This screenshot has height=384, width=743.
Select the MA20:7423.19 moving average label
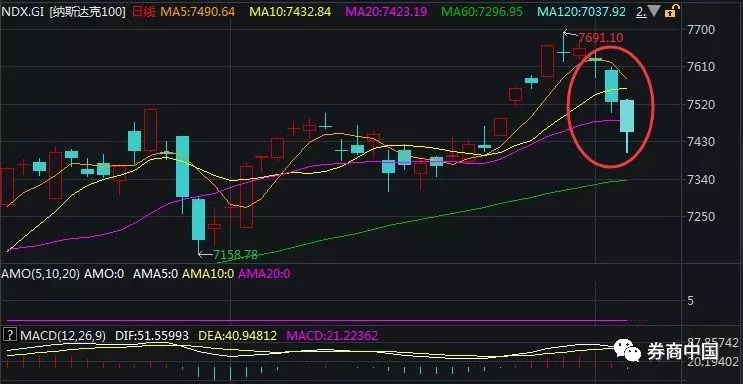point(386,12)
